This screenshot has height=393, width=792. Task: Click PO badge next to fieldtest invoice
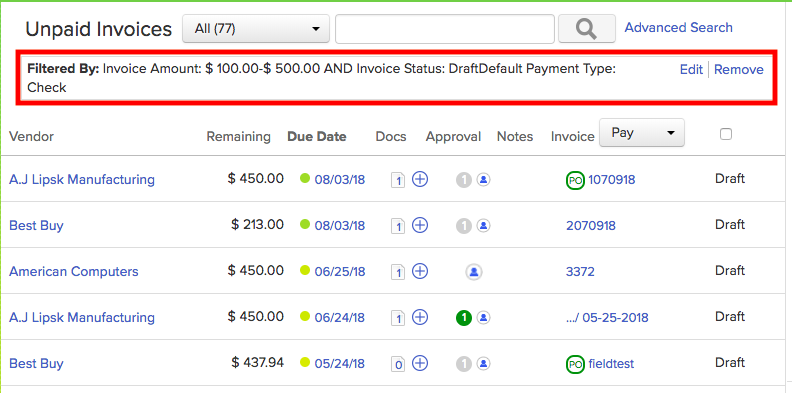click(x=575, y=364)
